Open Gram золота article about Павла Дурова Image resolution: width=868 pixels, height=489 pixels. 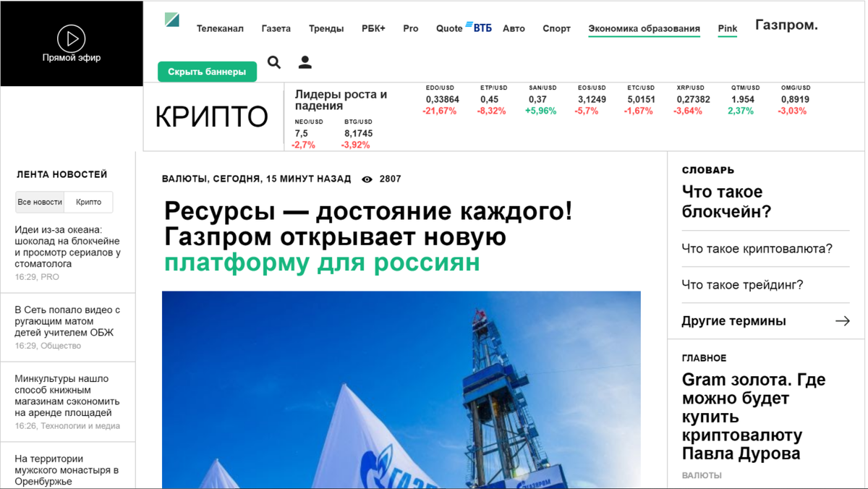[x=754, y=417]
